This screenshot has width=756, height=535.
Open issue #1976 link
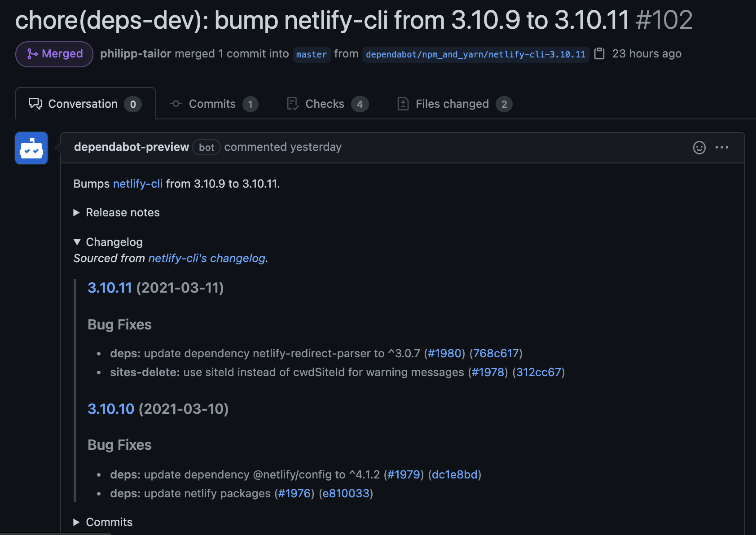coord(294,493)
